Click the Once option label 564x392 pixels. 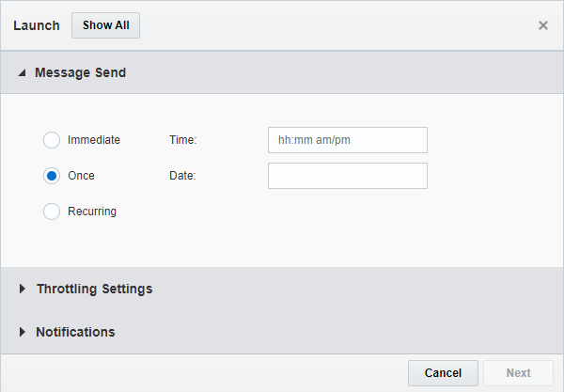pos(81,176)
